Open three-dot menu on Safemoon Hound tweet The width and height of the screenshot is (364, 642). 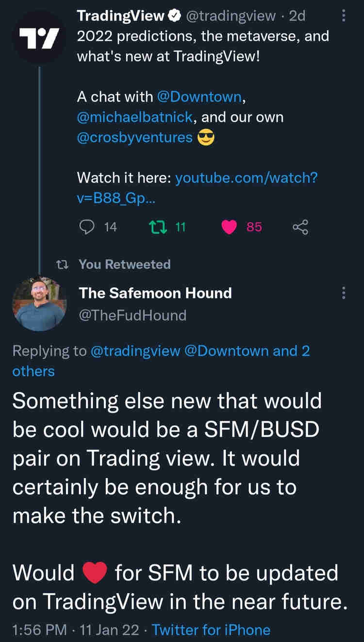(344, 293)
